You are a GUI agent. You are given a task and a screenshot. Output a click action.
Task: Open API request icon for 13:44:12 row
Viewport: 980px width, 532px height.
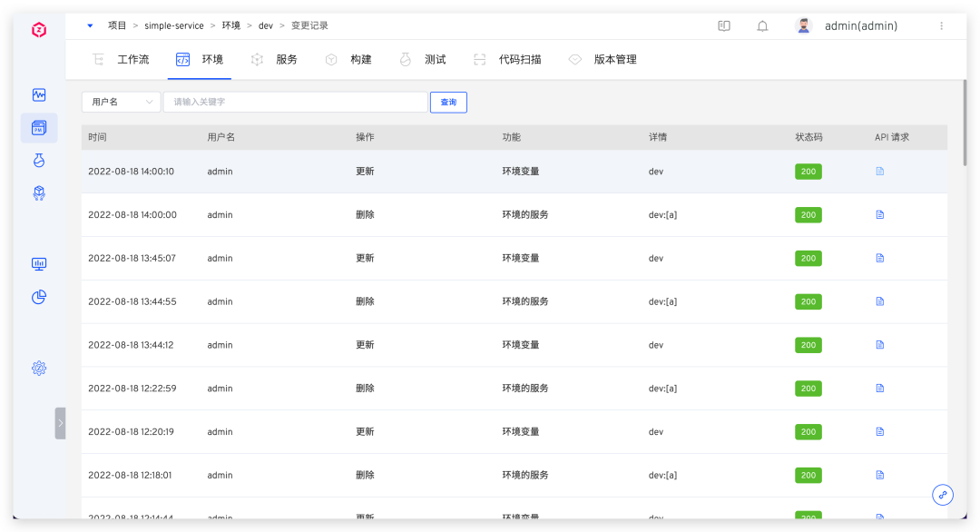pyautogui.click(x=880, y=345)
